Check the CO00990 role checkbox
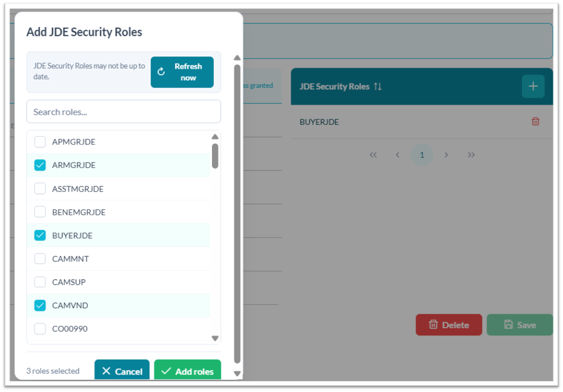 click(x=40, y=329)
